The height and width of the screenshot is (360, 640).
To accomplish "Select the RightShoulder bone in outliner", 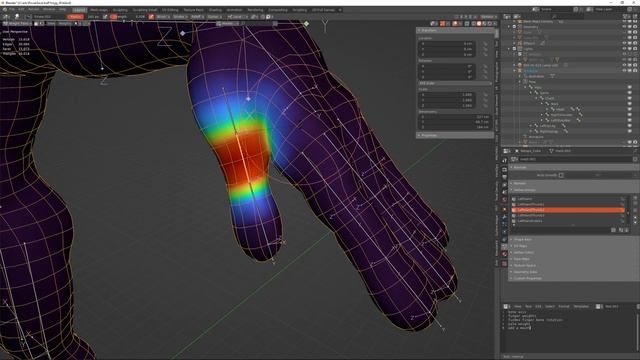I will click(x=561, y=115).
